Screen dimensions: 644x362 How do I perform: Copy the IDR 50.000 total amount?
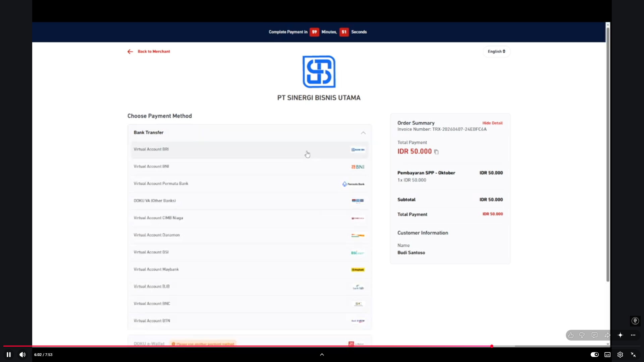tap(436, 152)
